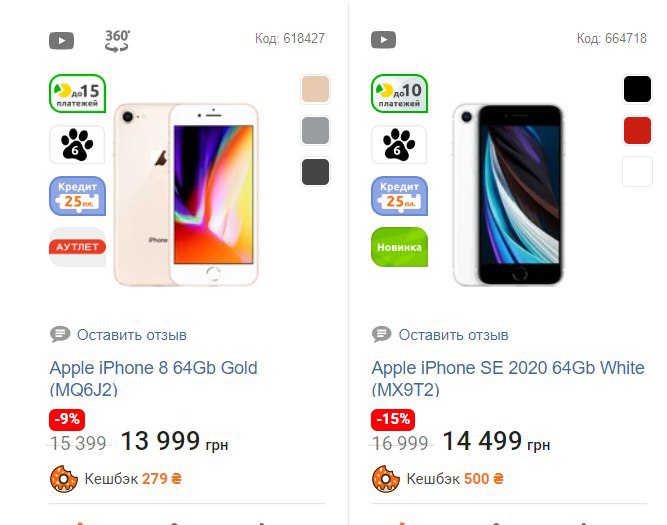Select gold color swatch for iPhone 8

click(x=315, y=89)
